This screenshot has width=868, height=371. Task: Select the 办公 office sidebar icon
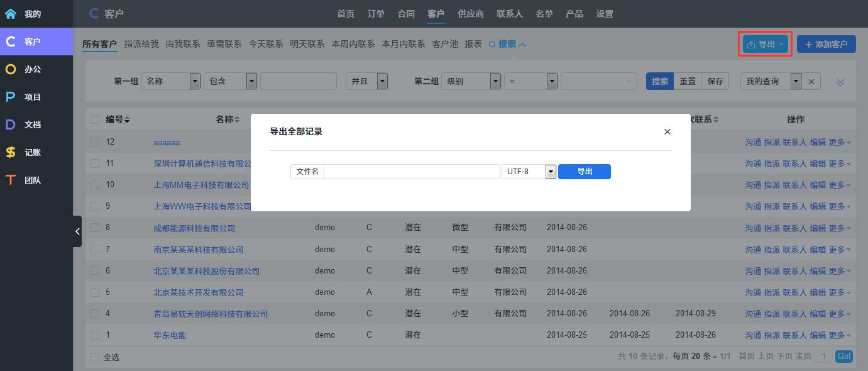click(11, 69)
